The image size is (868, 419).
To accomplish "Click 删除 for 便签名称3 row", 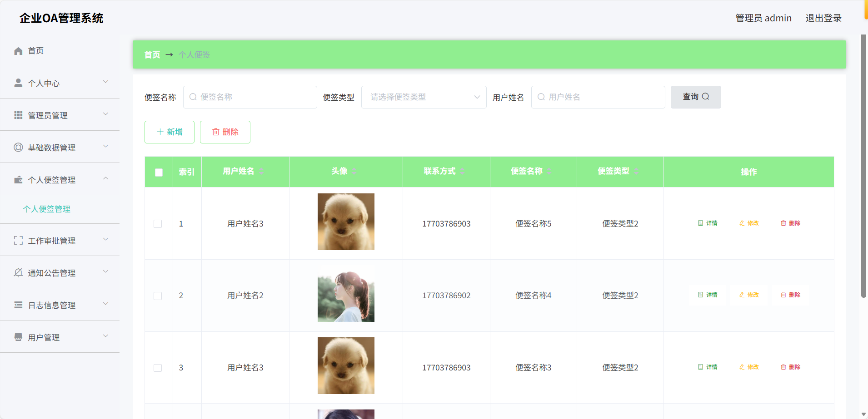I will click(x=790, y=367).
